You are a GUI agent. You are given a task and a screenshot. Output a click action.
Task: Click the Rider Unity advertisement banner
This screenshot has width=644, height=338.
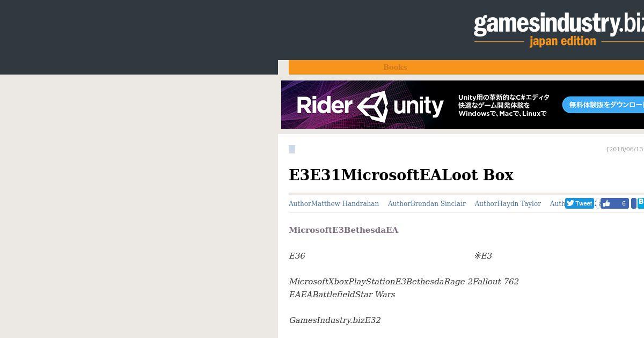pos(463,105)
